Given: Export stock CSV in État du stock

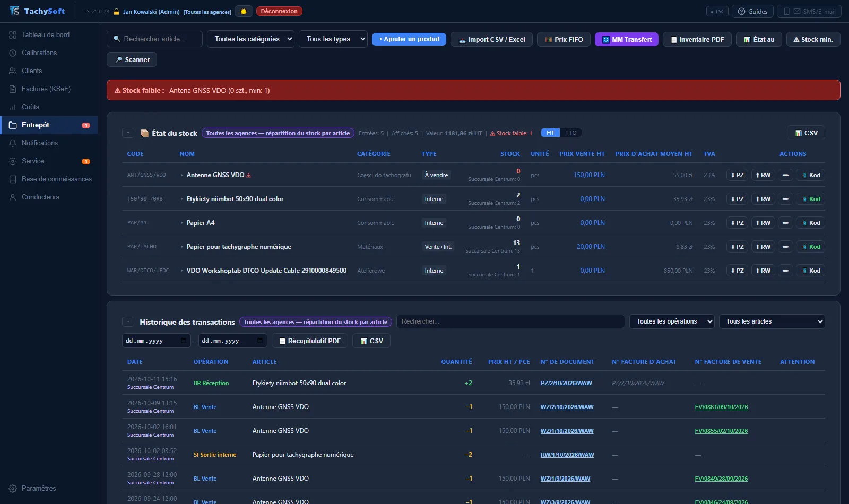Looking at the screenshot, I should click(x=806, y=133).
